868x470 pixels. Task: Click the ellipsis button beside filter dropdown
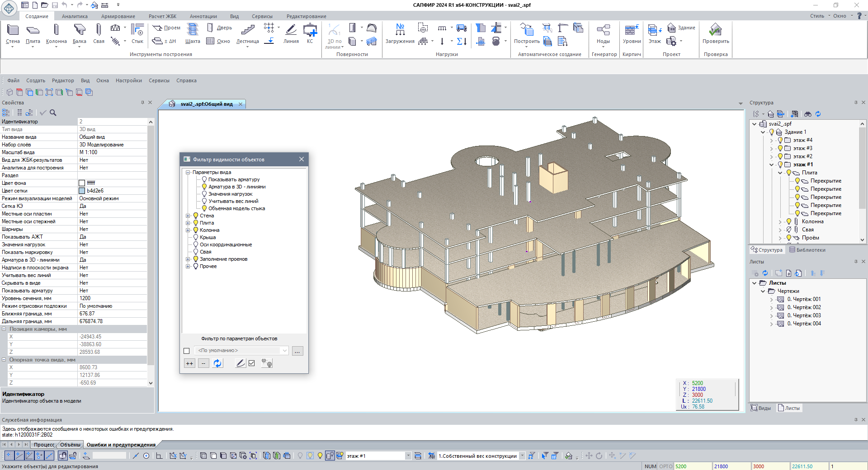(297, 351)
